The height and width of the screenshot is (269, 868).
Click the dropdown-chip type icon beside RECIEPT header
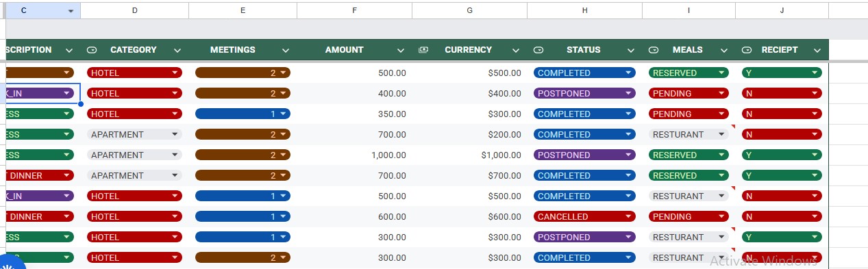pos(747,50)
